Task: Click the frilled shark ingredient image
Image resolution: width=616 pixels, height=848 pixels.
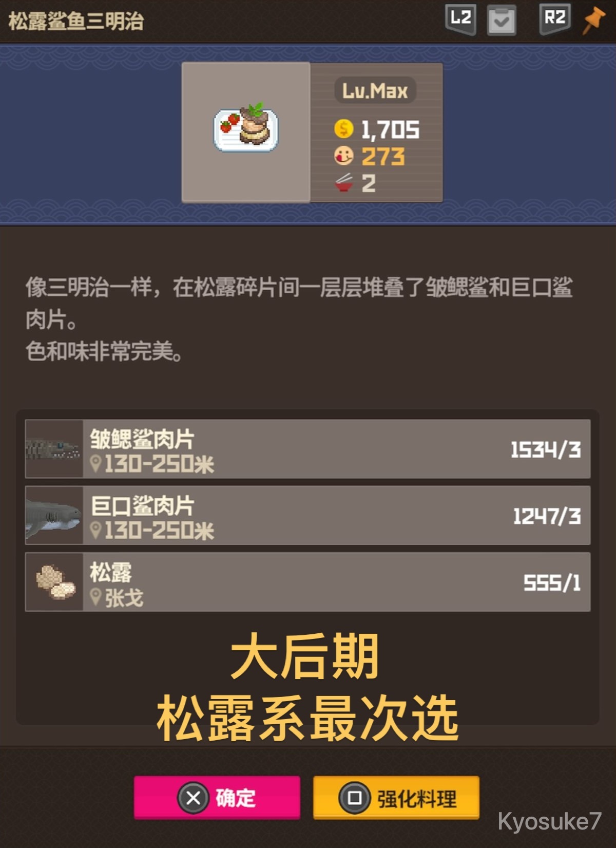Action: click(54, 449)
